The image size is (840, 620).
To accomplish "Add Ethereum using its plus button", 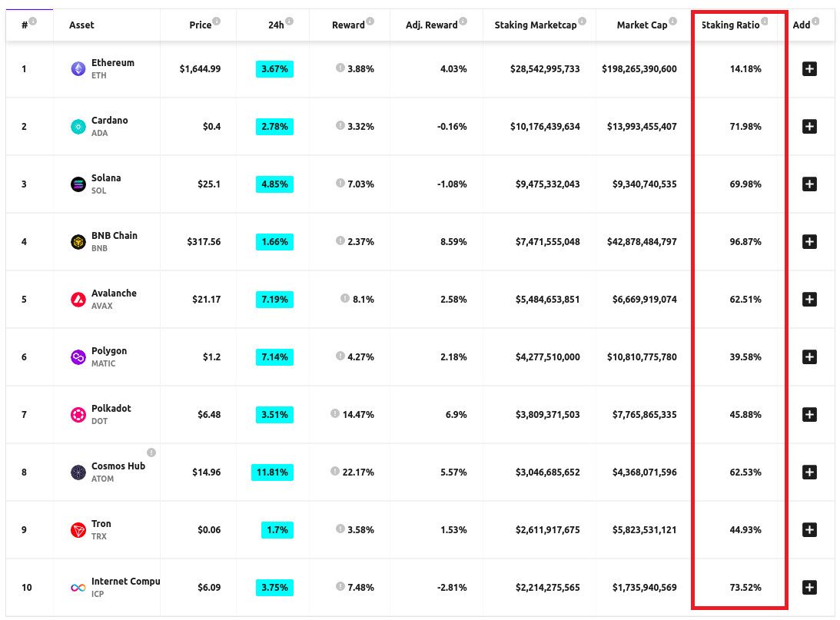I will [x=808, y=69].
